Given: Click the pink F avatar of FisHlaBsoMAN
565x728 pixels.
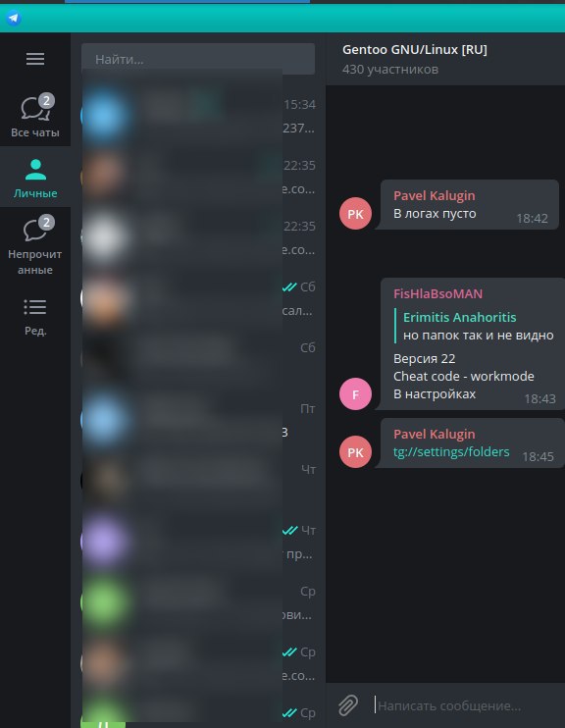Looking at the screenshot, I should 356,393.
